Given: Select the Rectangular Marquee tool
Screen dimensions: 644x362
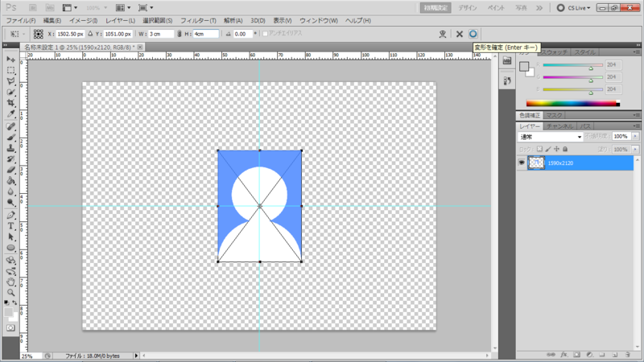Looking at the screenshot, I should (x=10, y=71).
